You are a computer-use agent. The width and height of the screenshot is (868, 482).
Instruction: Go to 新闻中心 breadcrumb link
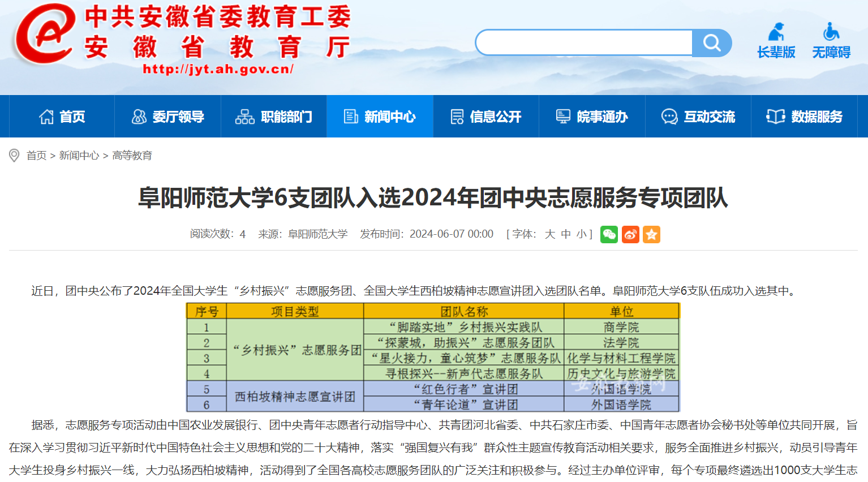pyautogui.click(x=79, y=156)
